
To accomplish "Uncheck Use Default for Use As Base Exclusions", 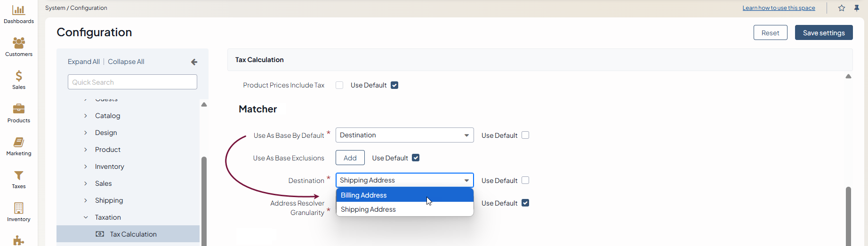I will [416, 158].
